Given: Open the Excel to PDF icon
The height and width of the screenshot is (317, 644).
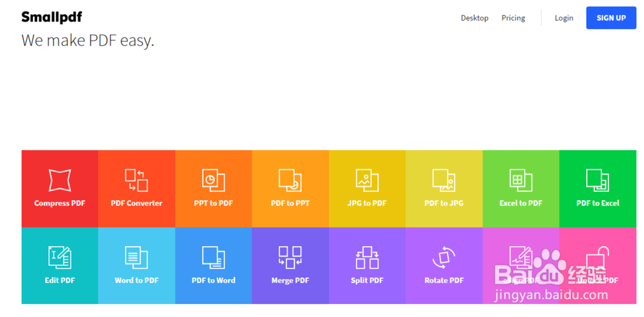Looking at the screenshot, I should pos(521,180).
